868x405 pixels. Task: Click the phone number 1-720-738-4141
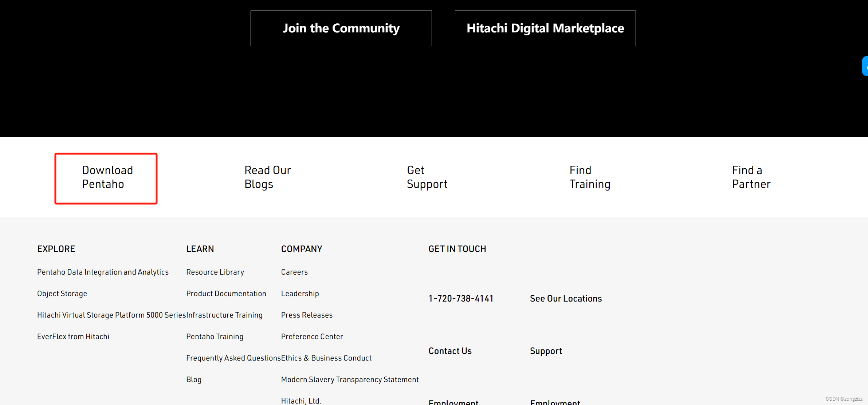(461, 299)
